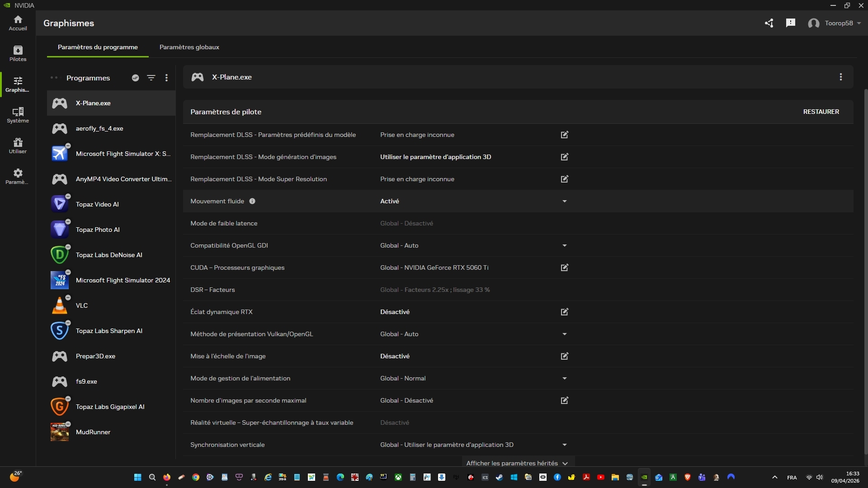Go to Accueil home icon
The image size is (868, 488).
pyautogui.click(x=18, y=23)
